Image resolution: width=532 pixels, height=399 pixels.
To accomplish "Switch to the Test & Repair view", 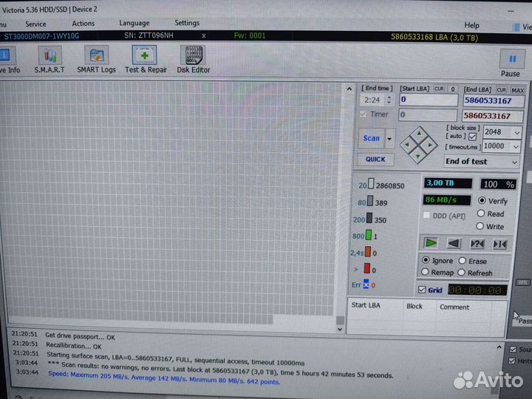I will click(x=146, y=58).
